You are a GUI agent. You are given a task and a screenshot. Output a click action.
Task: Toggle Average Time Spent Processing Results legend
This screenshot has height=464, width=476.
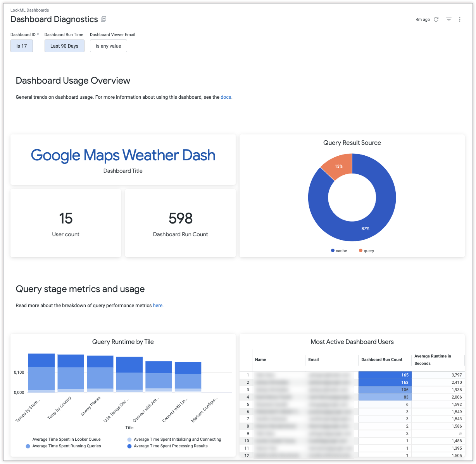[x=171, y=446]
